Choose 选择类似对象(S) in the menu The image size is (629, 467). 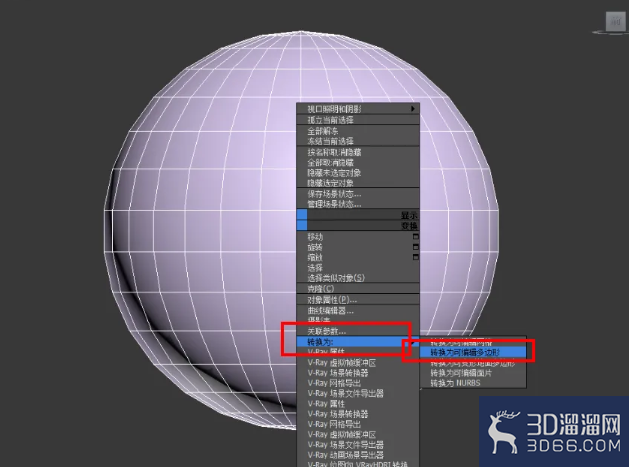tap(358, 278)
